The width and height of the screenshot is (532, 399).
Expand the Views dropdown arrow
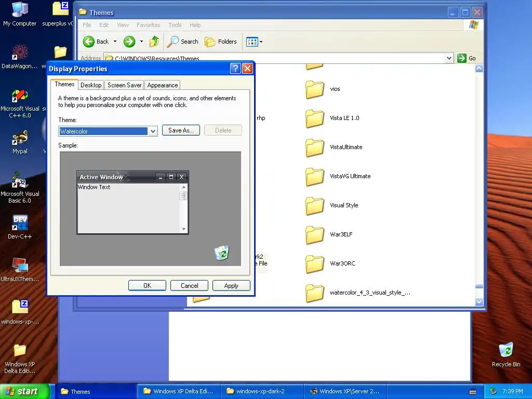pos(261,42)
